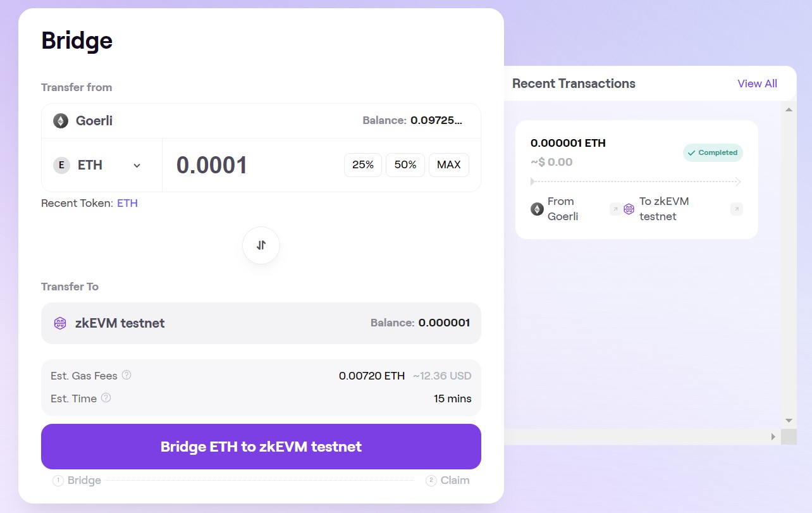
Task: Show Est. Time help tooltip icon
Action: point(106,398)
